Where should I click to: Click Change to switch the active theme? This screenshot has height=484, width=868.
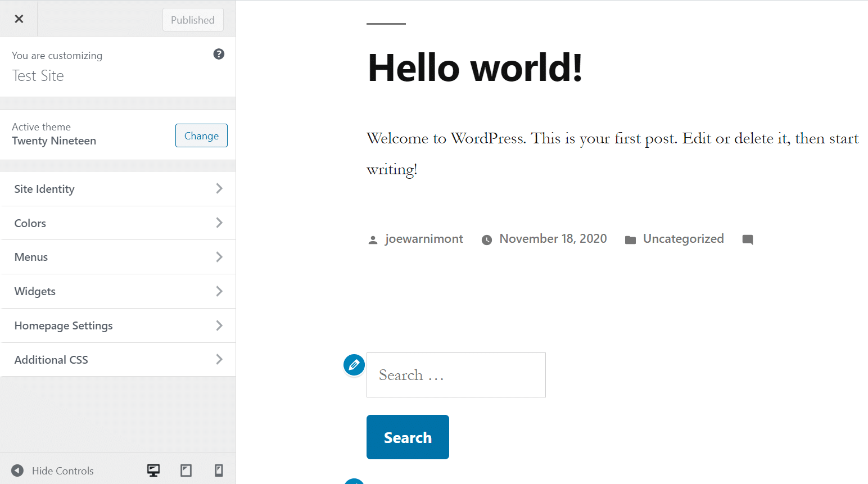[x=201, y=135]
